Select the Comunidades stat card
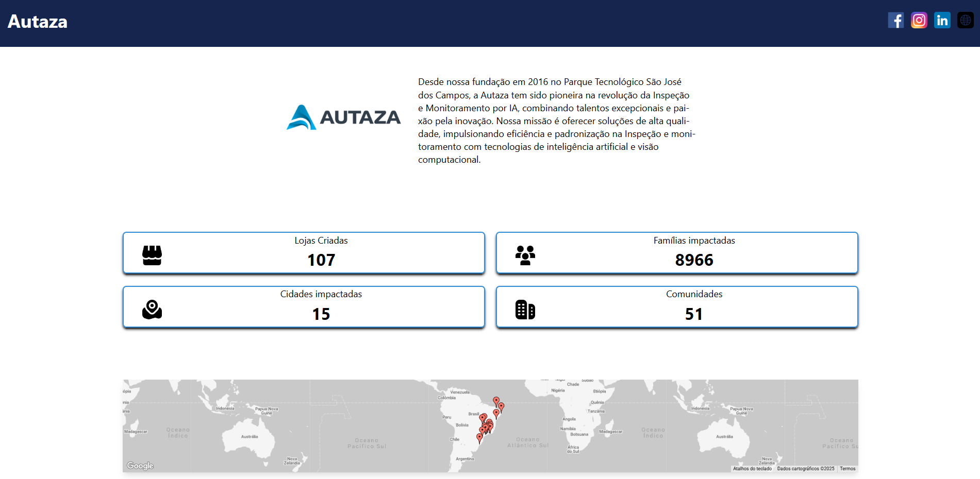This screenshot has height=479, width=980. point(676,306)
